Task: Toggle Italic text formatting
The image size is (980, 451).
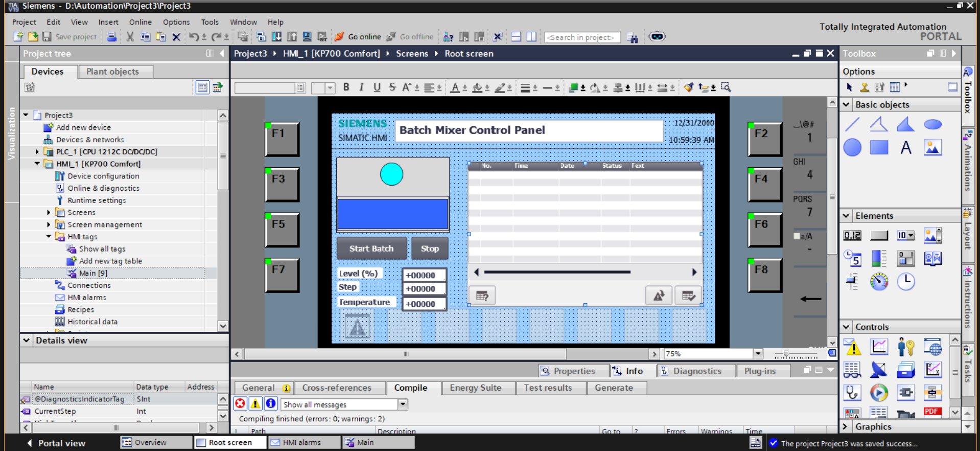Action: [362, 87]
